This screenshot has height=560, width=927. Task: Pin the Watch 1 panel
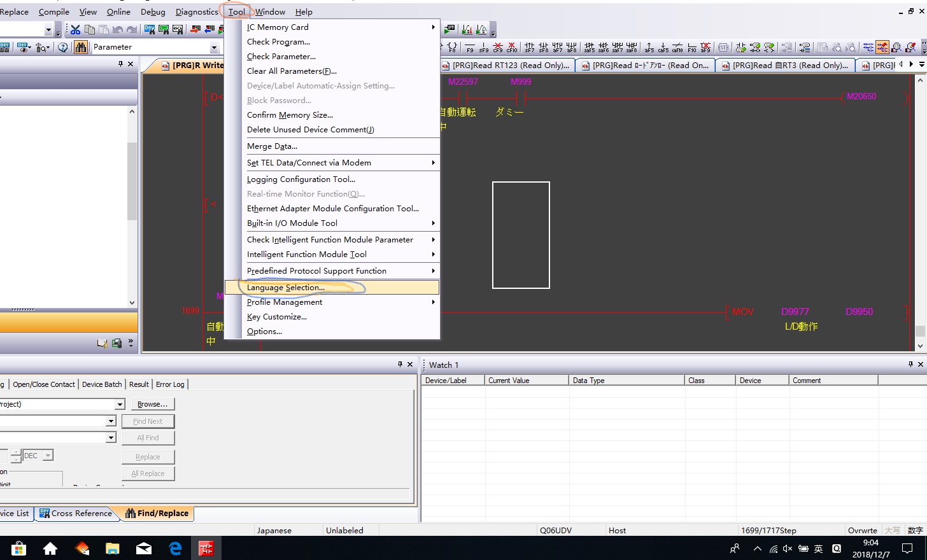910,364
